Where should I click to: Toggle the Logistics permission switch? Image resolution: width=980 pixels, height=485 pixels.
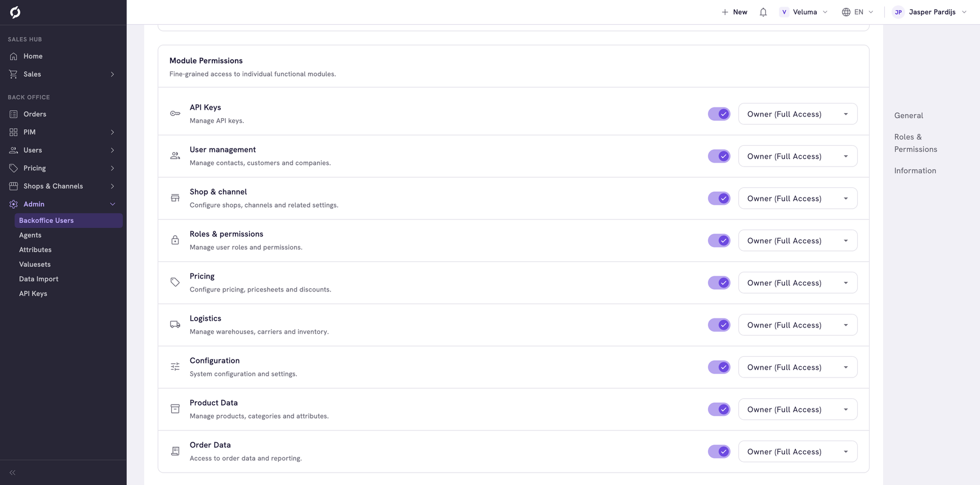(x=719, y=325)
